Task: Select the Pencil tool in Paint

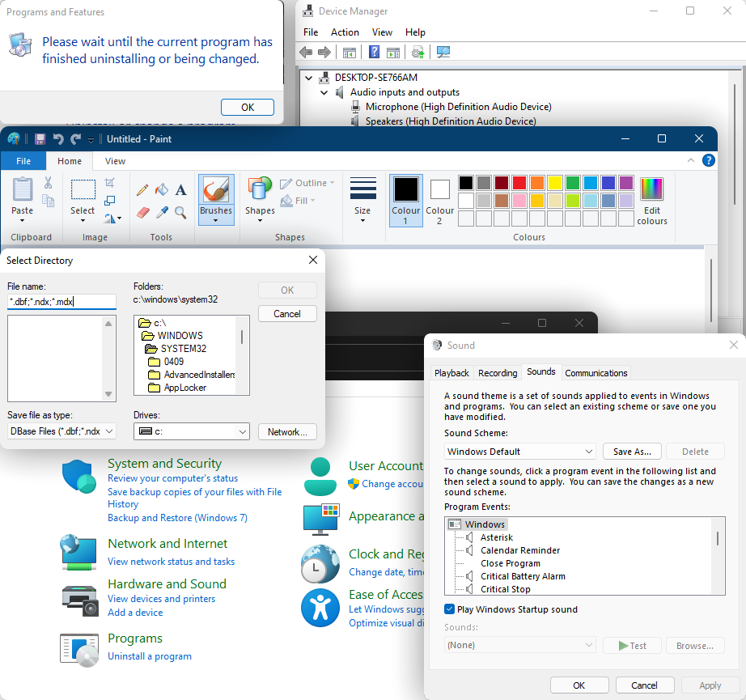Action: coord(143,190)
